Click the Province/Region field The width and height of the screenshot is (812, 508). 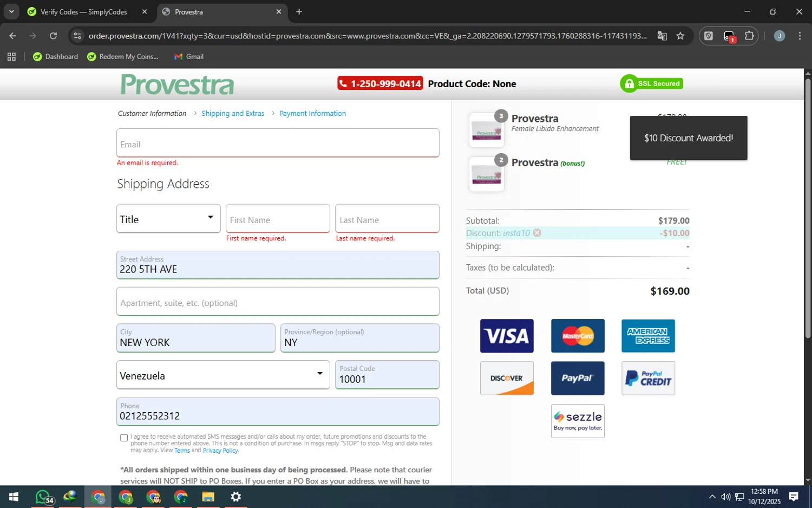(x=360, y=338)
